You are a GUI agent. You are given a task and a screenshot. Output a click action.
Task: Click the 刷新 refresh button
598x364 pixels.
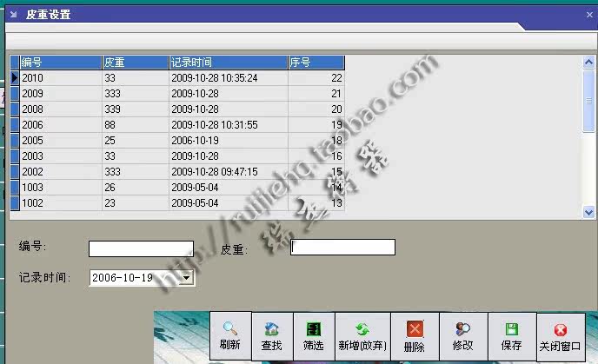[229, 336]
